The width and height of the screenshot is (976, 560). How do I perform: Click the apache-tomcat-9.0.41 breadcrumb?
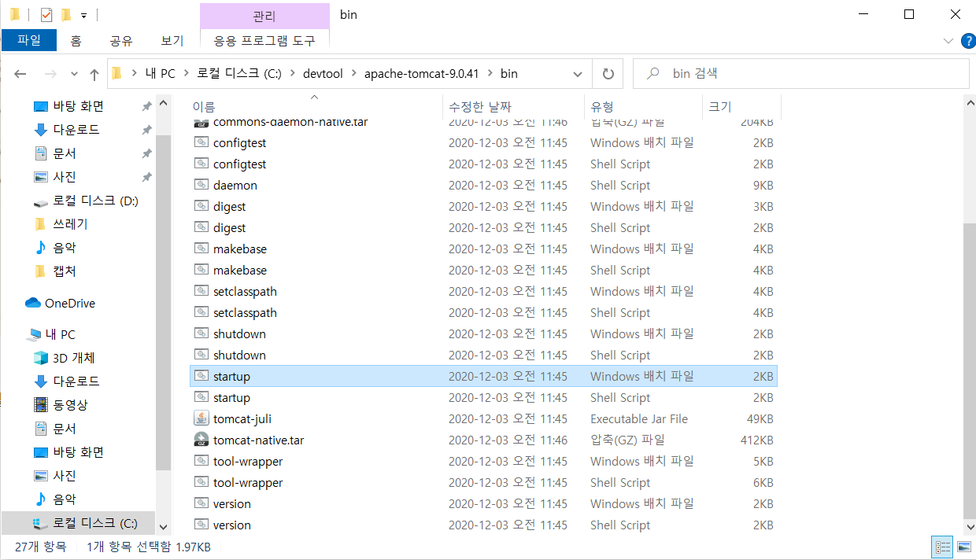pyautogui.click(x=423, y=73)
